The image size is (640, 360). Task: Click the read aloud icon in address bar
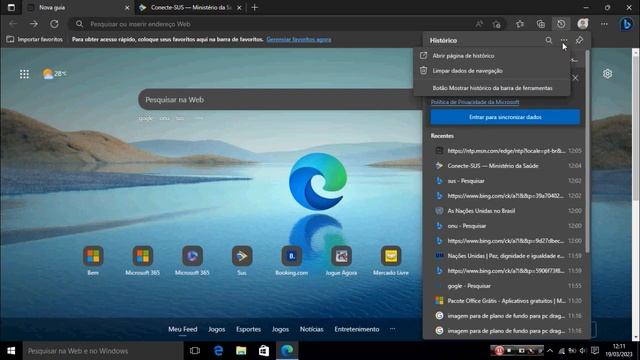click(479, 24)
